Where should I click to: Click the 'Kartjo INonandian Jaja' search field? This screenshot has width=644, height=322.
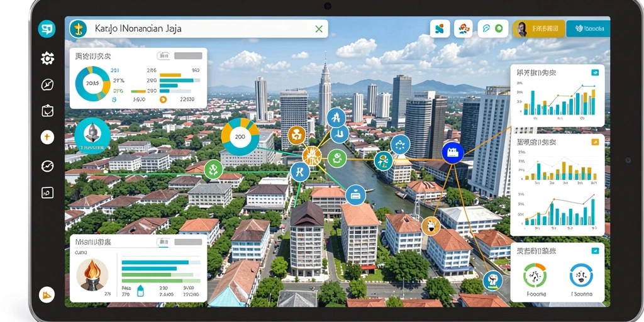pyautogui.click(x=199, y=29)
